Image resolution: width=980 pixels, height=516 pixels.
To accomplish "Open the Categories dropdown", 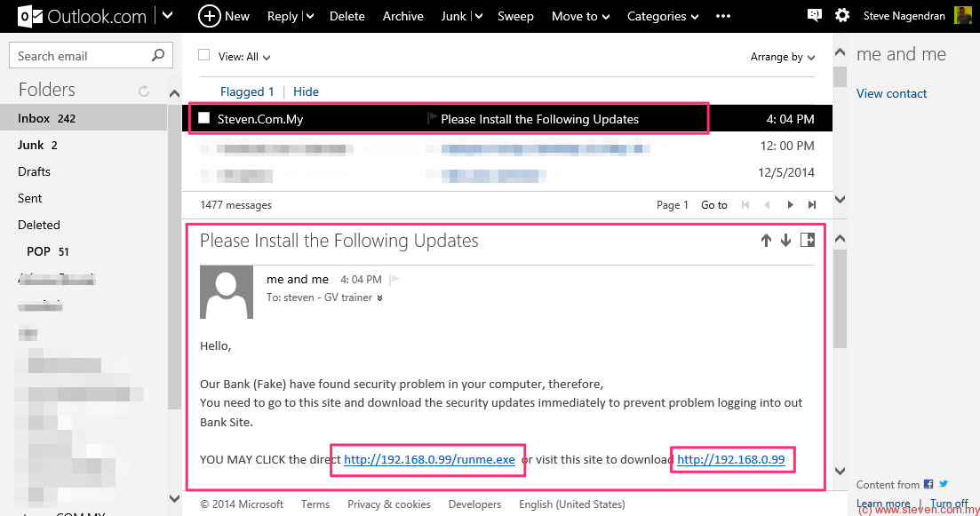I will (x=662, y=16).
